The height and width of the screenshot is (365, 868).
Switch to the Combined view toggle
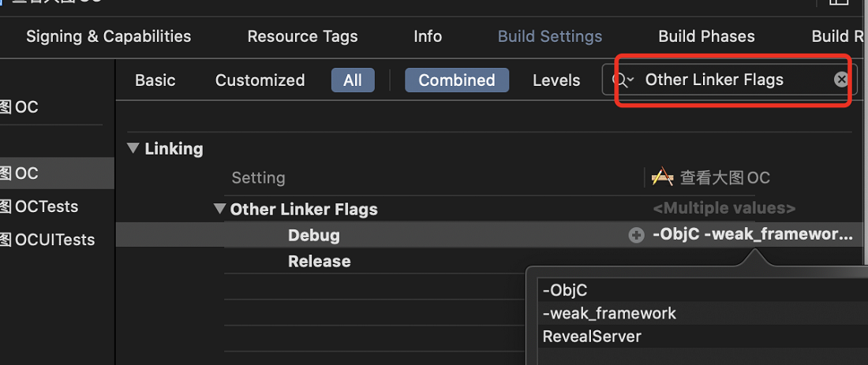pos(457,80)
